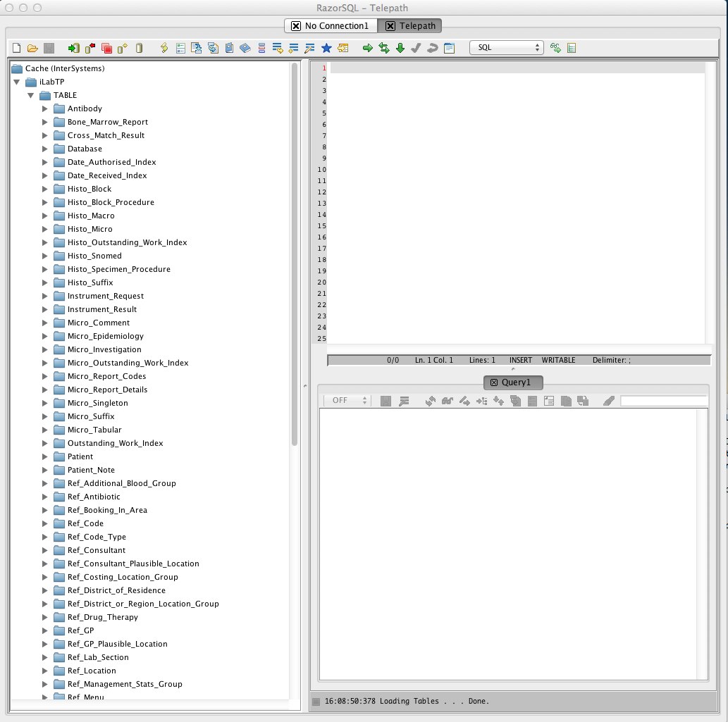Click the new blank file icon
This screenshot has width=728, height=722.
(17, 48)
